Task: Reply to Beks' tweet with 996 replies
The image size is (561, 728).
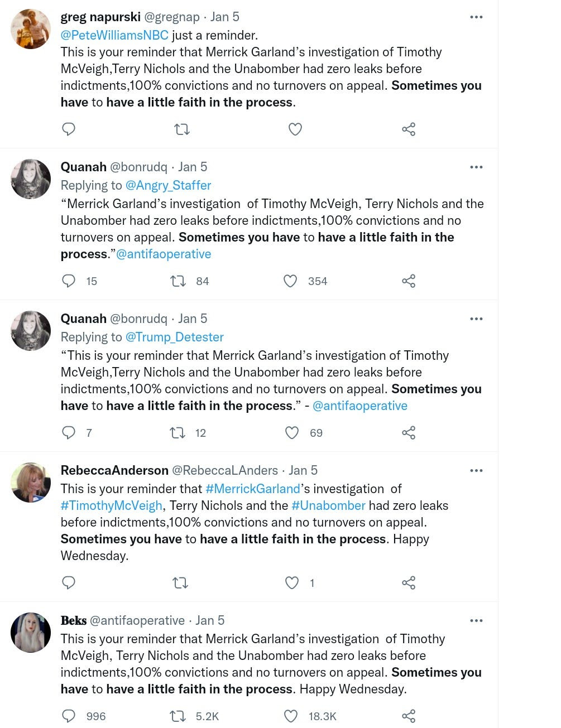Action: pos(69,716)
